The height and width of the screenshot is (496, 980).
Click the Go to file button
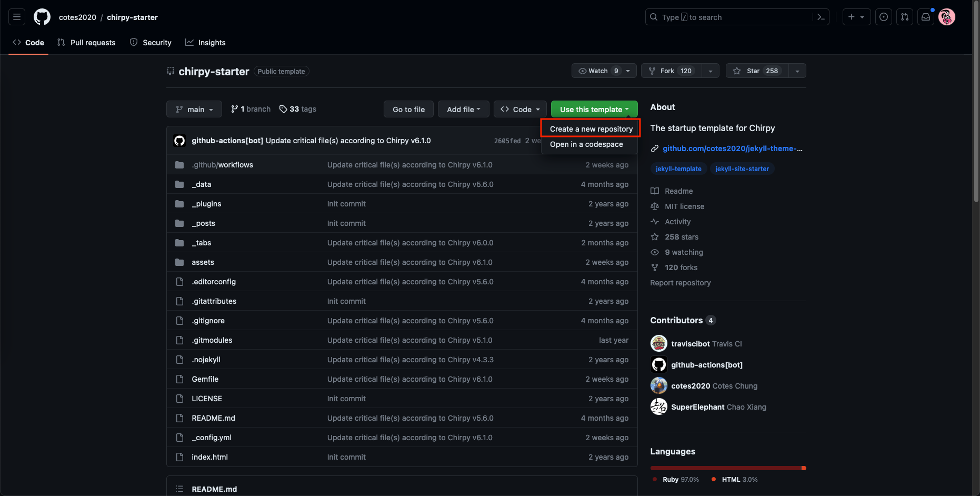point(408,110)
